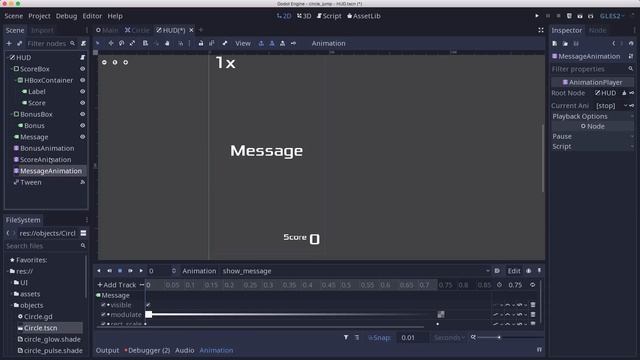Expand the Pause section in Inspector
640x360 pixels.
[x=592, y=136]
